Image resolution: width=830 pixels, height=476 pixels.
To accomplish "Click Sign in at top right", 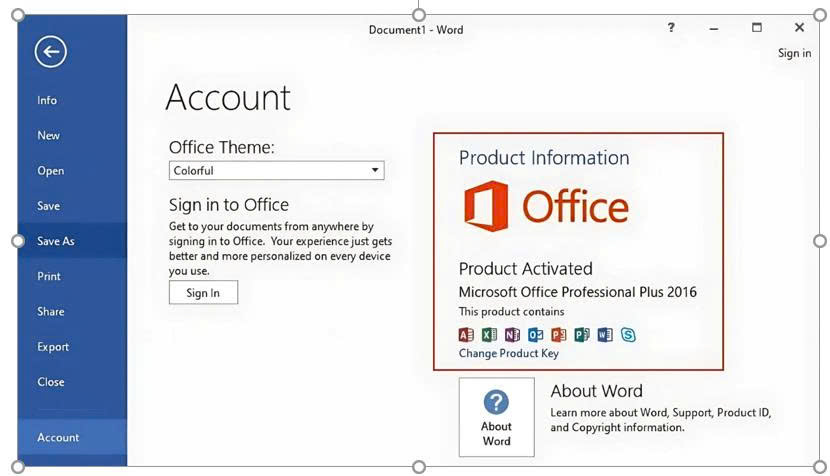I will 794,53.
